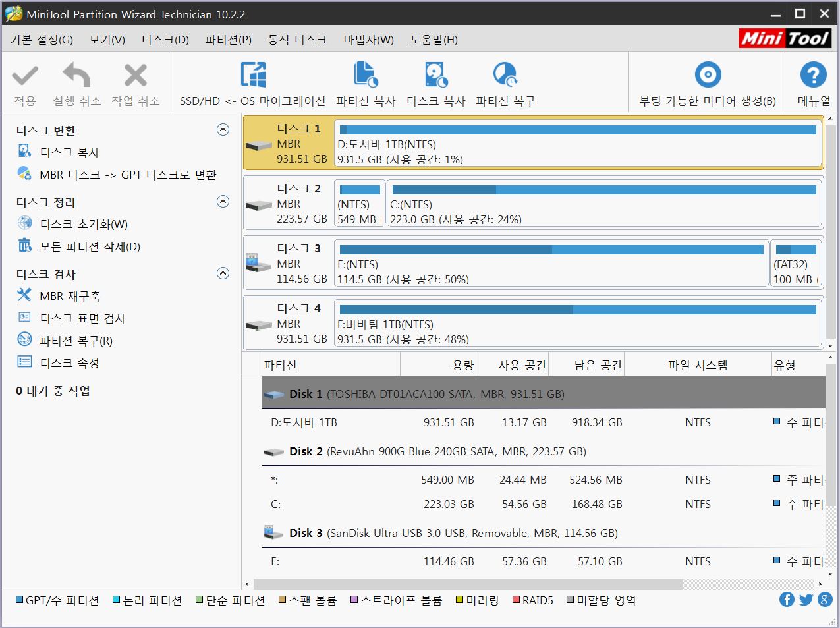Viewport: 840px width, 628px height.
Task: Select Disk 2 RevuAhn 900G row
Action: tap(544, 451)
